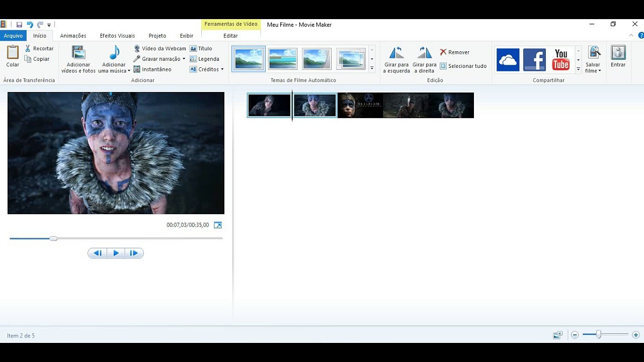Copy the selection with Copiar
Viewport: 644px width, 362px height.
(37, 59)
